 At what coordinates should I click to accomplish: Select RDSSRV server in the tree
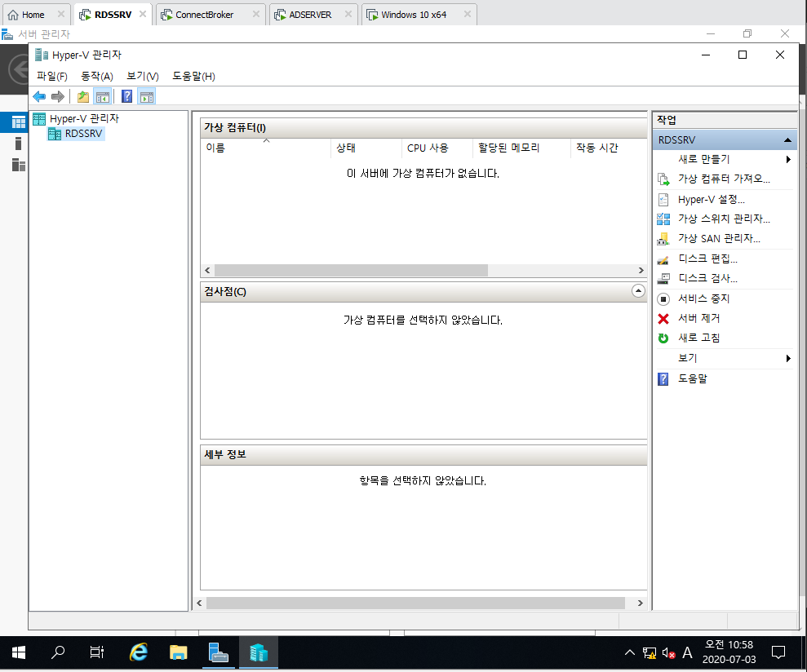pyautogui.click(x=83, y=134)
